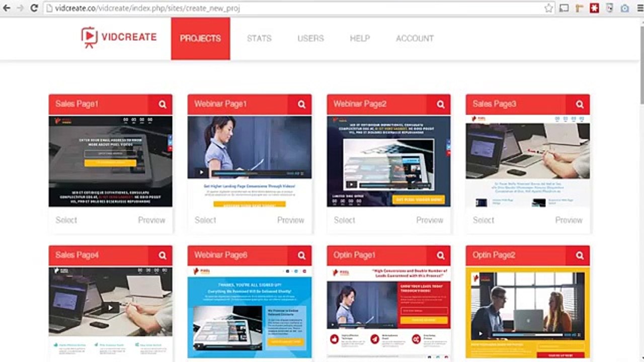Click the magnifier icon on Webinar Page6
Image resolution: width=644 pixels, height=362 pixels.
click(301, 255)
